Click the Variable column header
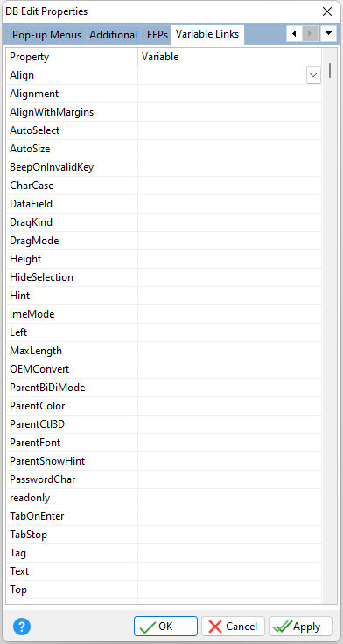Image resolution: width=343 pixels, height=644 pixels. [x=229, y=57]
